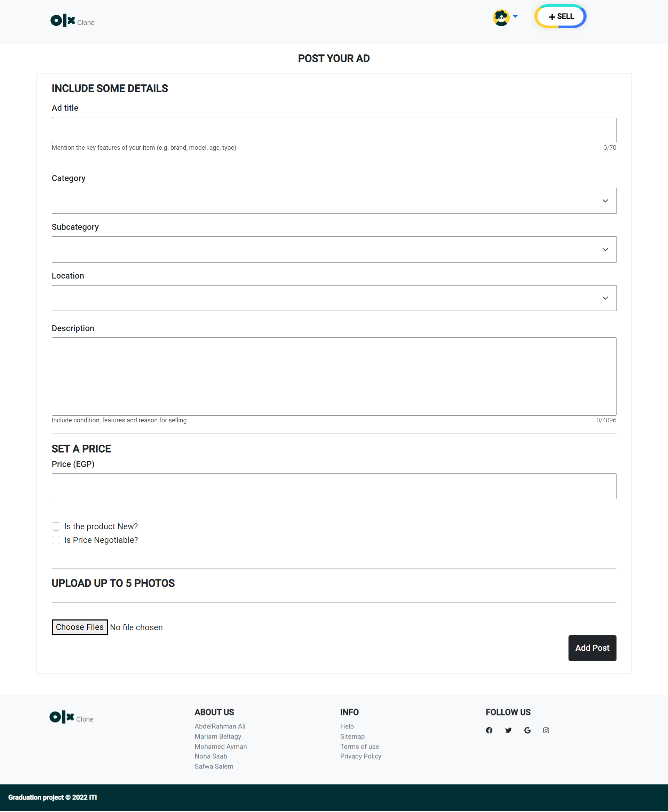The image size is (668, 812).
Task: Follow the Privacy Policy link
Action: pyautogui.click(x=360, y=756)
